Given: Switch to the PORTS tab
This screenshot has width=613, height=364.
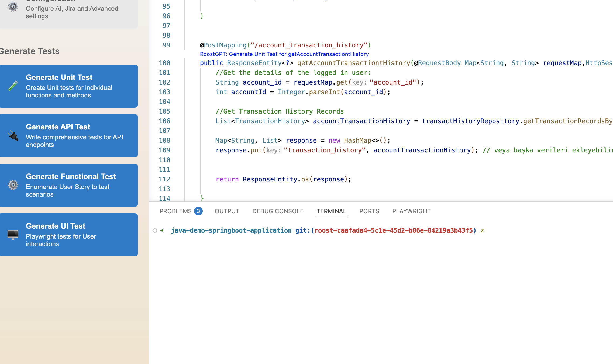Looking at the screenshot, I should [x=369, y=211].
